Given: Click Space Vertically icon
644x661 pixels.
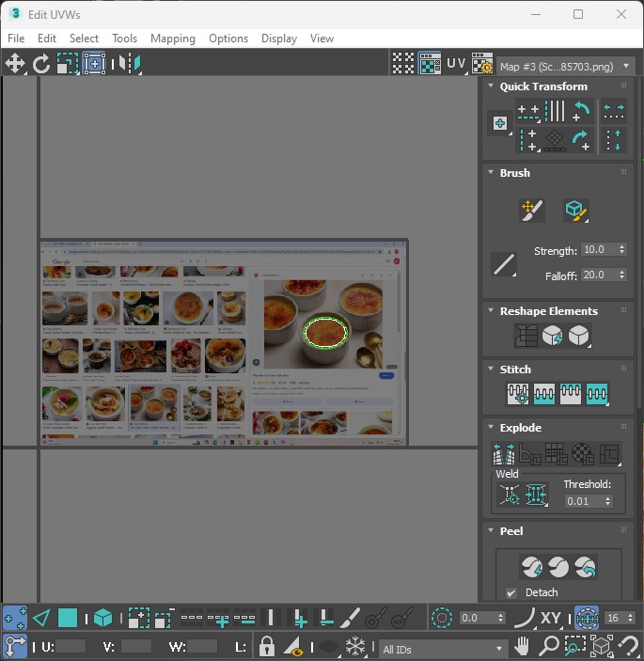Looking at the screenshot, I should click(x=614, y=140).
